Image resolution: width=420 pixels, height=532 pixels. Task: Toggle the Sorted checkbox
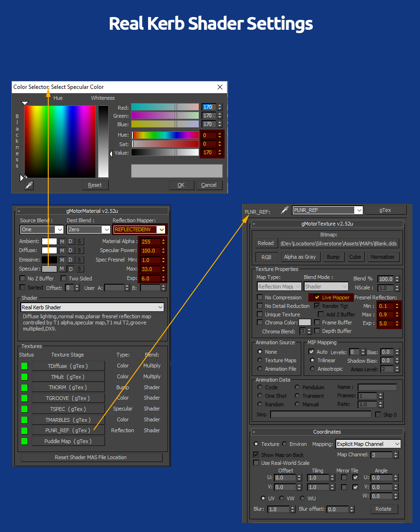pos(22,288)
